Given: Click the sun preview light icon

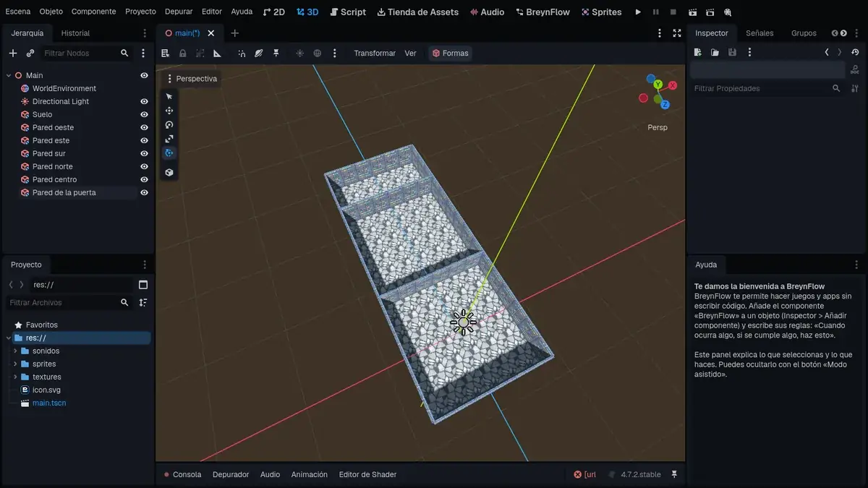Looking at the screenshot, I should (x=300, y=53).
